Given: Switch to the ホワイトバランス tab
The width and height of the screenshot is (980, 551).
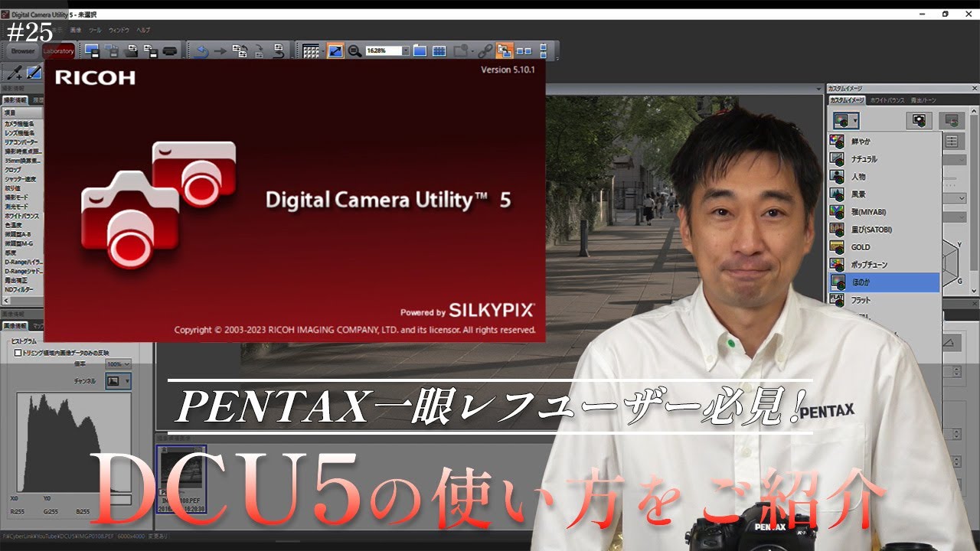Looking at the screenshot, I should 887,100.
